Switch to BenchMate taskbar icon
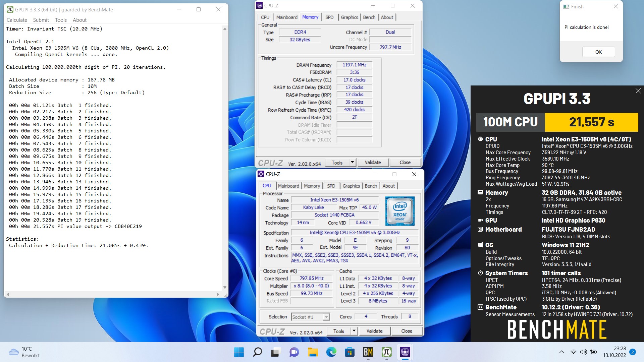 (x=368, y=352)
